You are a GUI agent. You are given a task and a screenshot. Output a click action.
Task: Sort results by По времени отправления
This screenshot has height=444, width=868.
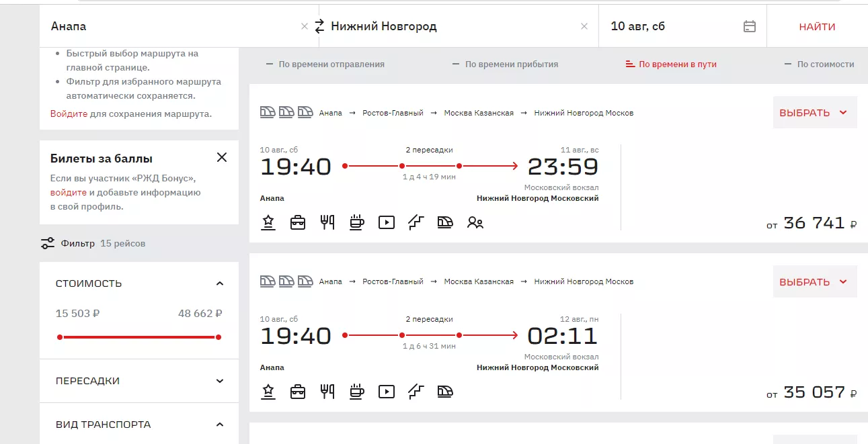pyautogui.click(x=325, y=64)
